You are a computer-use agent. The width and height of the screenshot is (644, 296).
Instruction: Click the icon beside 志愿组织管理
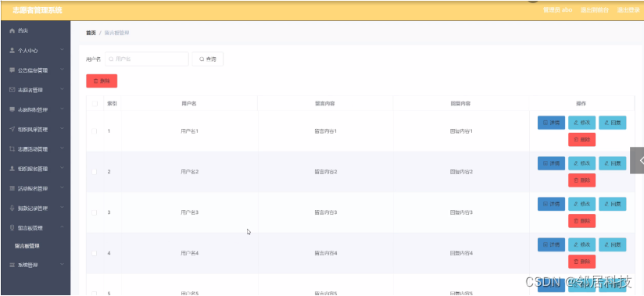coord(12,109)
